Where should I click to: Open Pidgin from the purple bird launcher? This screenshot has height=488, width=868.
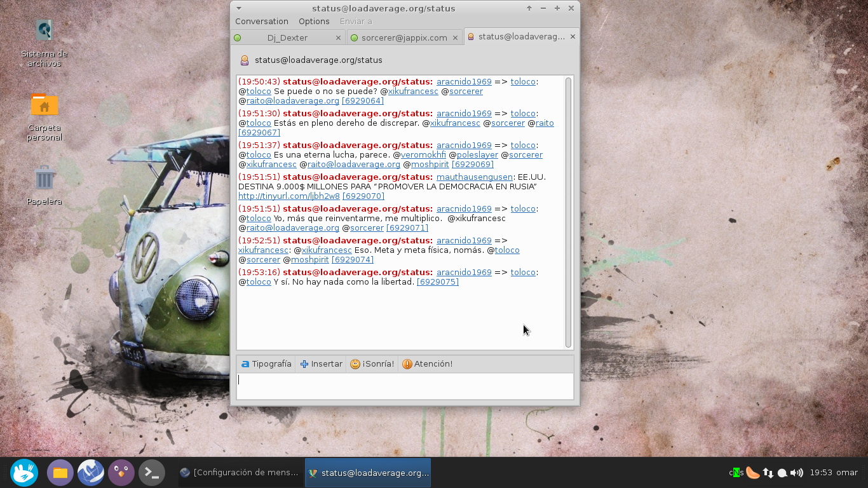coord(121,473)
